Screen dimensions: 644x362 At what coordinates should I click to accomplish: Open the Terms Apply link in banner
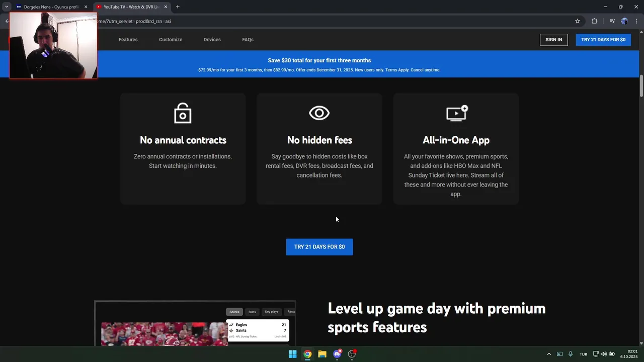pos(397,70)
